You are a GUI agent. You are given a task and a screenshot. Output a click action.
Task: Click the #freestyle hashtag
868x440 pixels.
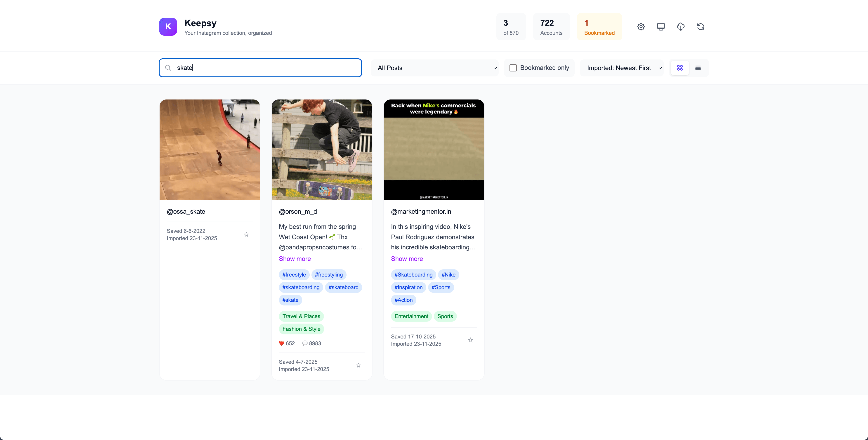[x=294, y=275]
